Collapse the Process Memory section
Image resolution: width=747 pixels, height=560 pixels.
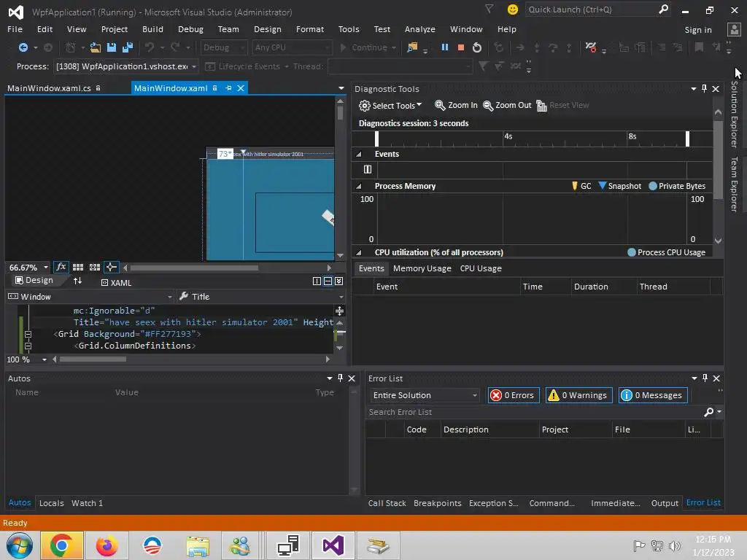click(359, 186)
